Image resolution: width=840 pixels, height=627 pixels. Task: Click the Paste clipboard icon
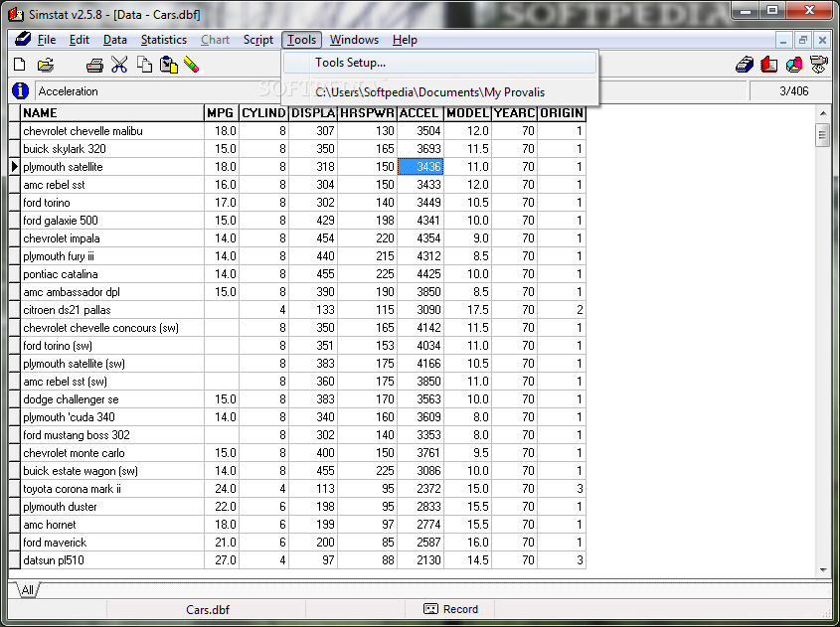pyautogui.click(x=169, y=65)
